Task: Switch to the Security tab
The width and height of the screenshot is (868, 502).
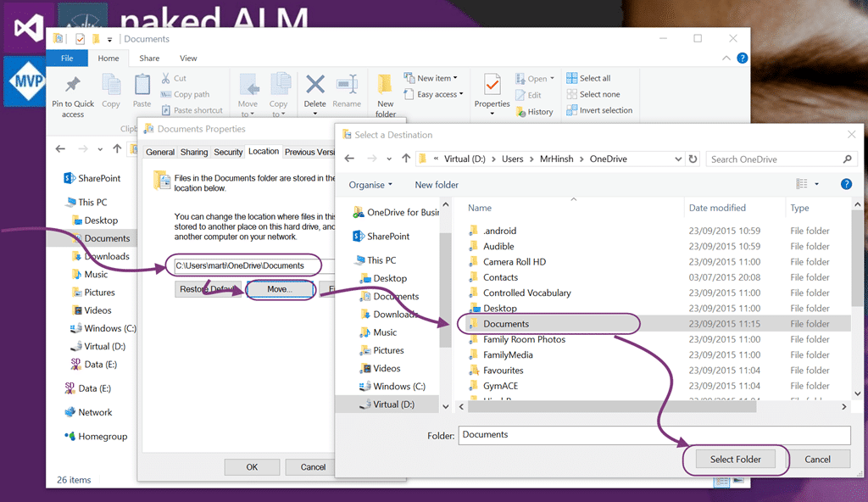Action: pyautogui.click(x=228, y=152)
